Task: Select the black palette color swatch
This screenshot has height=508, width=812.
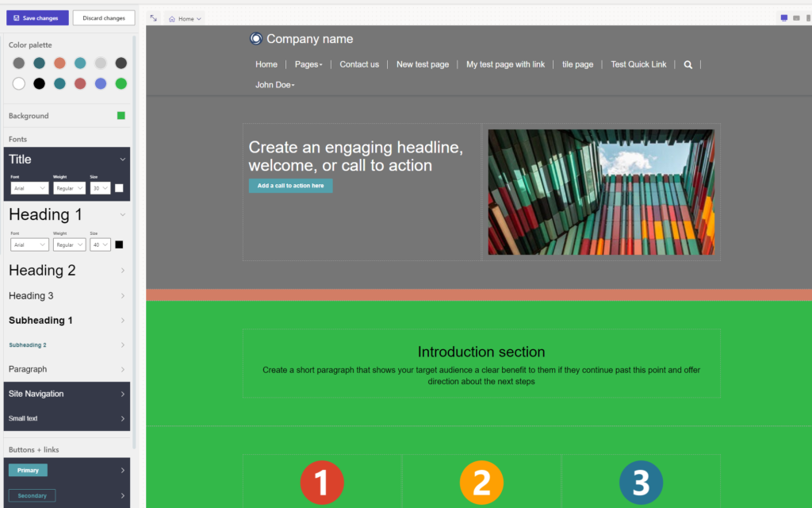Action: pos(39,83)
